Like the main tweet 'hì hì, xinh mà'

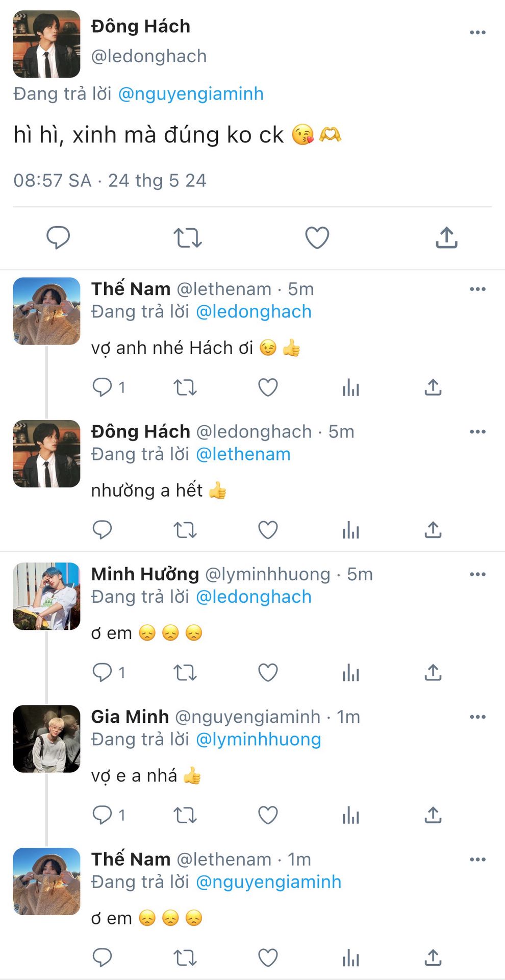tap(317, 238)
